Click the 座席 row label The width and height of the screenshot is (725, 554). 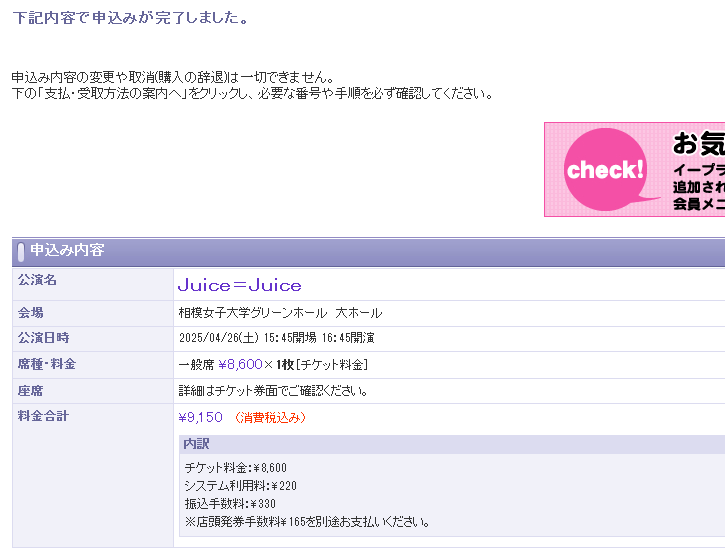click(x=31, y=391)
